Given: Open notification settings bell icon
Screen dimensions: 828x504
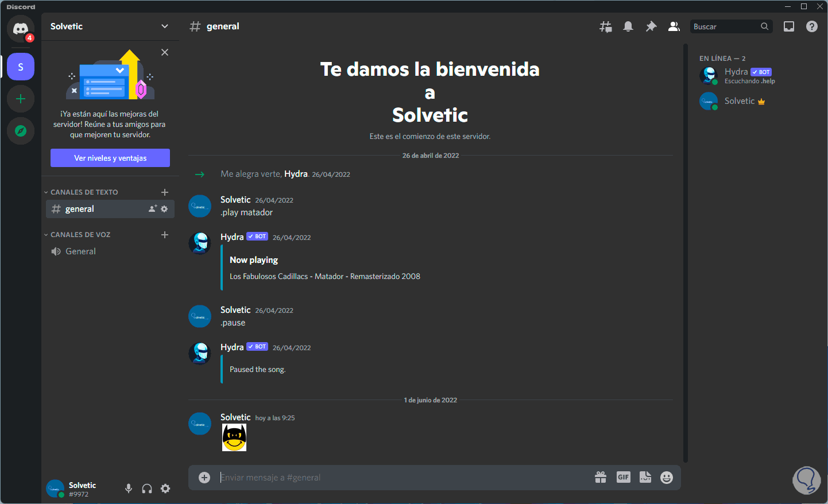Looking at the screenshot, I should [x=628, y=26].
